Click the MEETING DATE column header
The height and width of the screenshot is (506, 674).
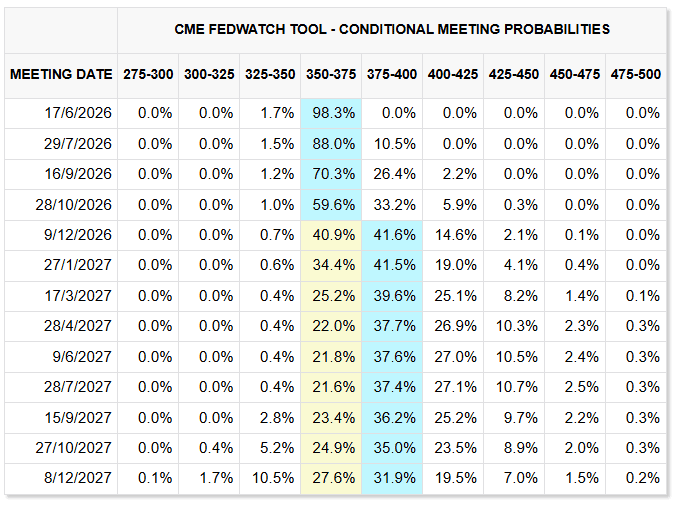click(x=61, y=74)
